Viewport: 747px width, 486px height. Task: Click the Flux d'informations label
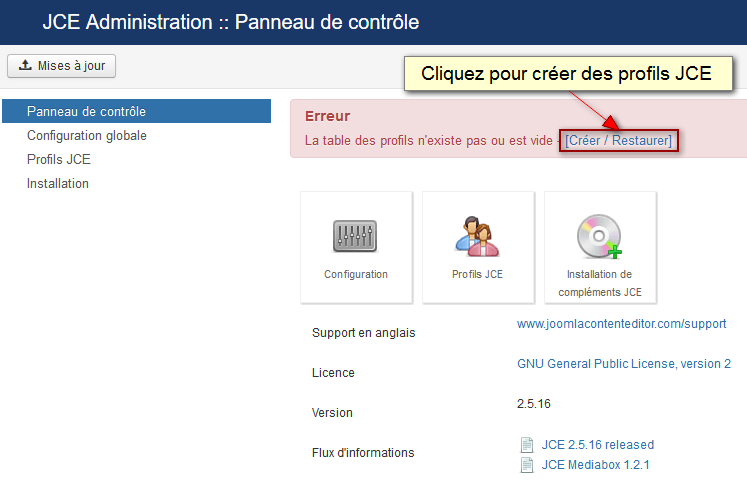click(363, 453)
